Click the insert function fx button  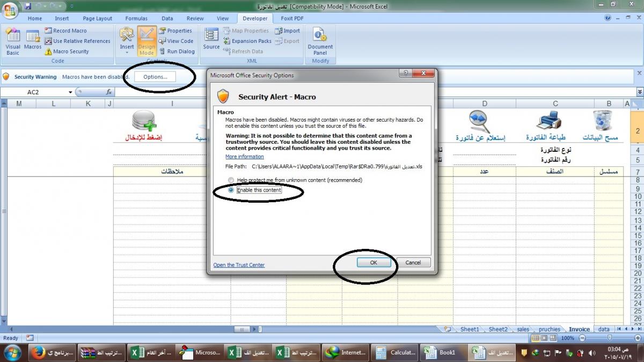109,92
